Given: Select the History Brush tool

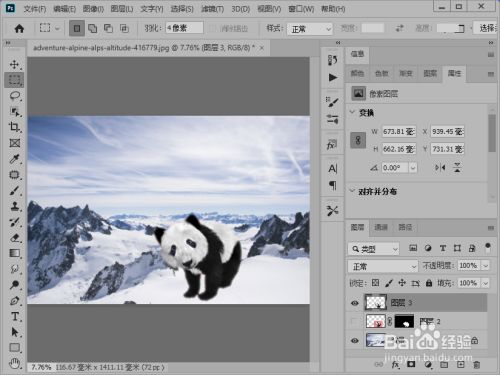Looking at the screenshot, I should pyautogui.click(x=14, y=222).
